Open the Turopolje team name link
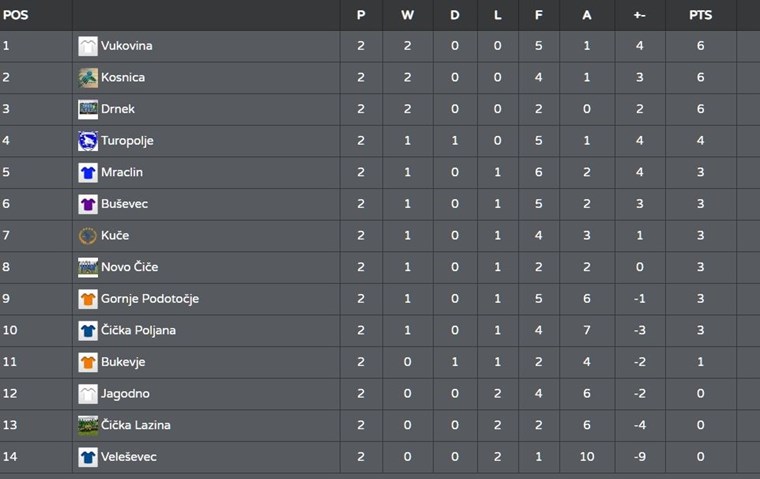The image size is (760, 479). [x=127, y=141]
